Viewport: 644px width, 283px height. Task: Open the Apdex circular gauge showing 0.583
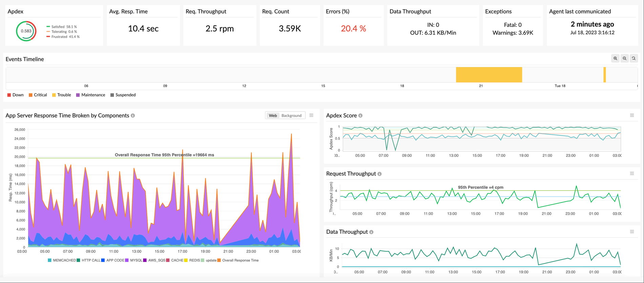(x=26, y=31)
